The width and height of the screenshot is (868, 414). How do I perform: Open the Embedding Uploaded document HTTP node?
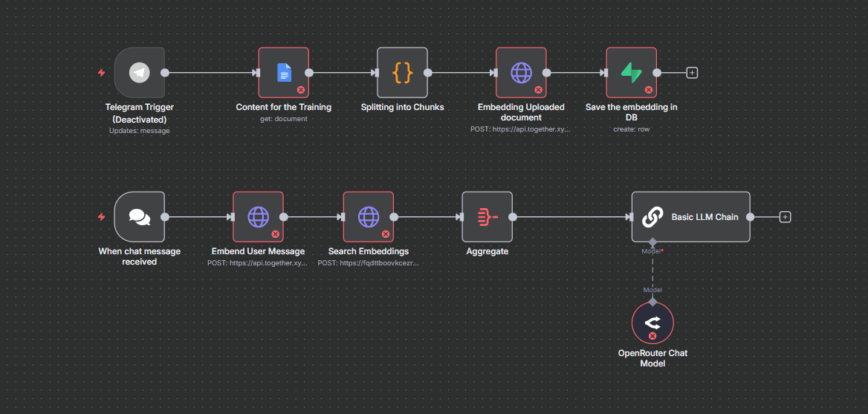click(x=521, y=73)
